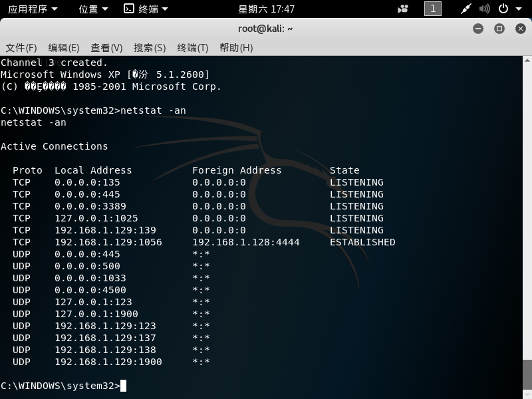Click UDP address 192.168.1.129:123

105,326
